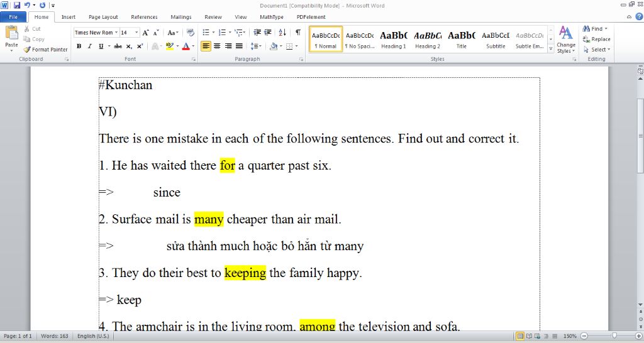
Task: Open Borders dropdown
Action: coord(296,46)
